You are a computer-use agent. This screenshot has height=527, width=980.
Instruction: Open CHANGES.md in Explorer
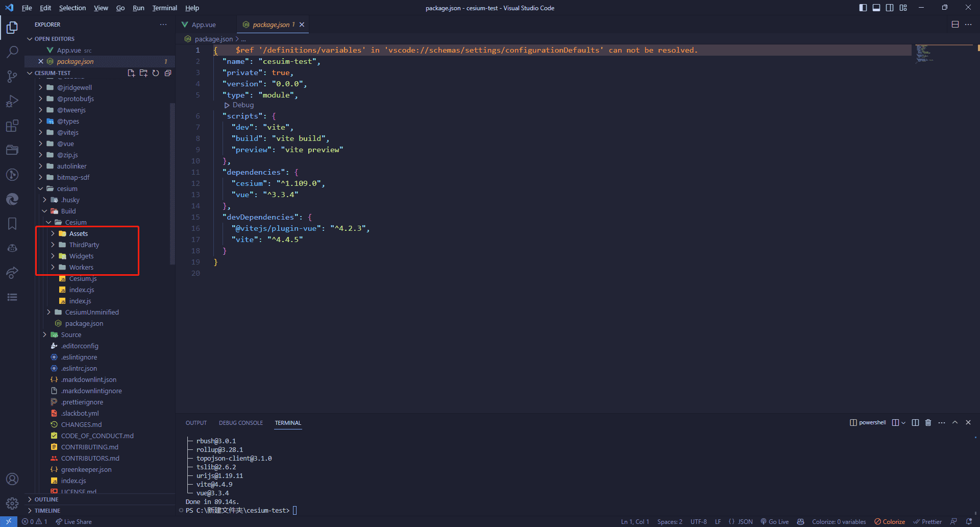click(x=81, y=424)
